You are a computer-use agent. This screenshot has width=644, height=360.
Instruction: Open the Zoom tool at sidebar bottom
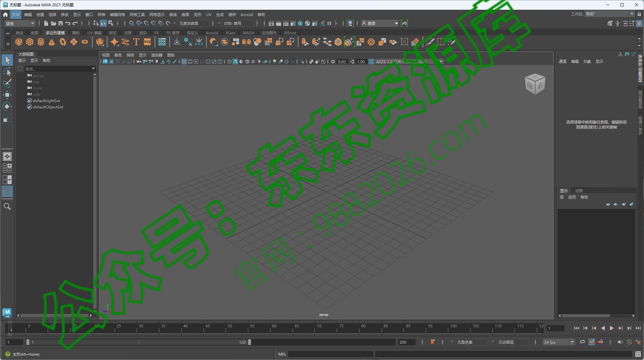click(7, 206)
